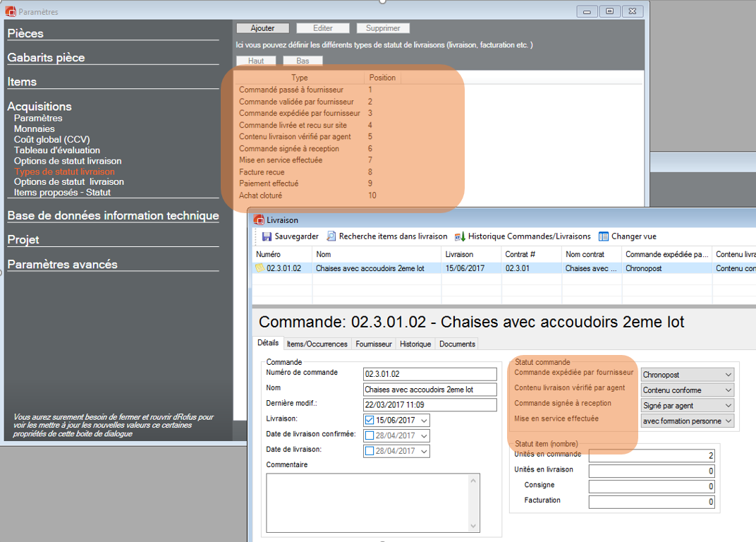
Task: Select Monnaies under Acquisitions
Action: pos(34,129)
